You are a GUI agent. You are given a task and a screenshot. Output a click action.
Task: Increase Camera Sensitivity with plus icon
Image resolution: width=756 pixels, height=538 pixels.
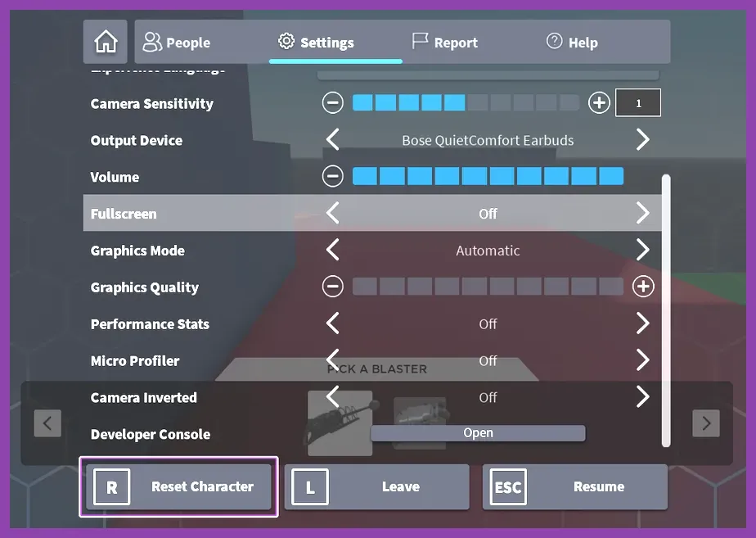coord(599,103)
